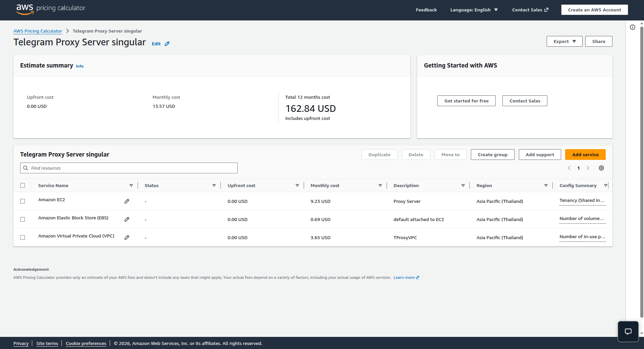Go to next page of resources
The width and height of the screenshot is (644, 349).
(x=588, y=168)
